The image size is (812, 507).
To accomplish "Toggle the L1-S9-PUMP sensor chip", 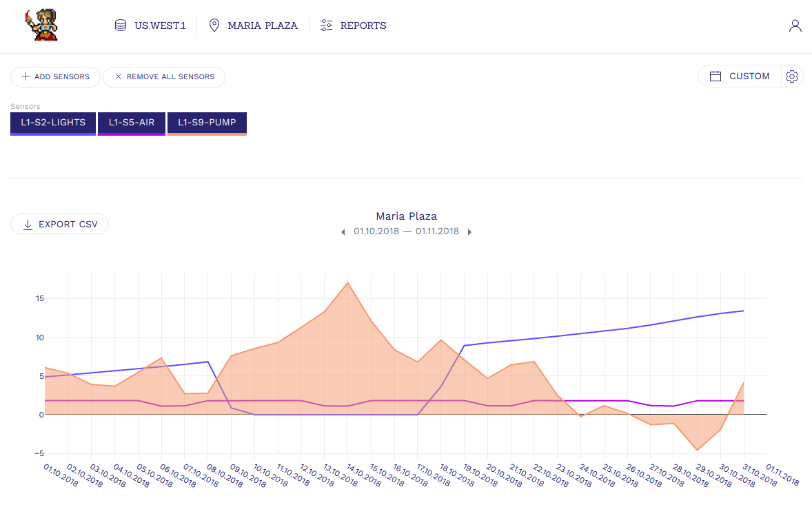I will (207, 123).
